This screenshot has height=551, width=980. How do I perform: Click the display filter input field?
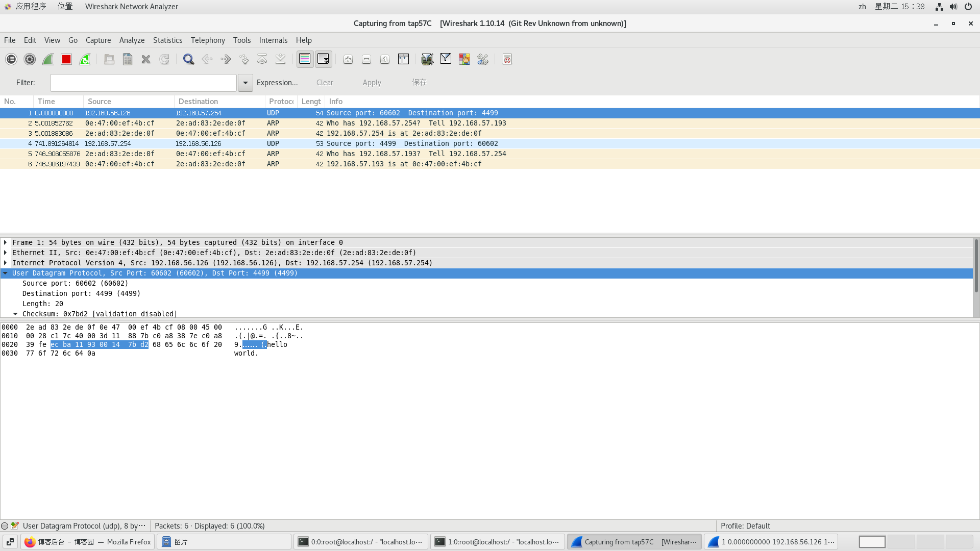143,83
